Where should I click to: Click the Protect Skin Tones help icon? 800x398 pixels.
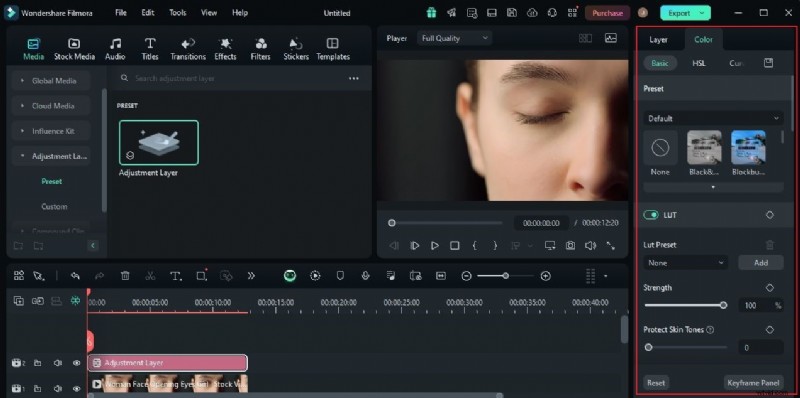(x=710, y=330)
